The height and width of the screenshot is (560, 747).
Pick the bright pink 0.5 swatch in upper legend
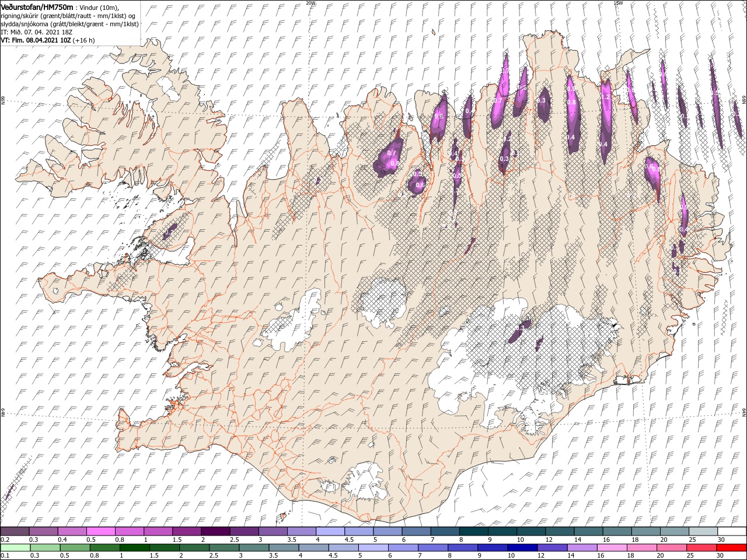(x=101, y=531)
